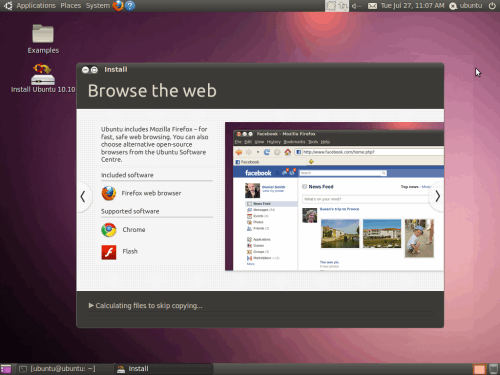Image resolution: width=500 pixels, height=375 pixels.
Task: Click the installer progress bar
Action: click(261, 313)
